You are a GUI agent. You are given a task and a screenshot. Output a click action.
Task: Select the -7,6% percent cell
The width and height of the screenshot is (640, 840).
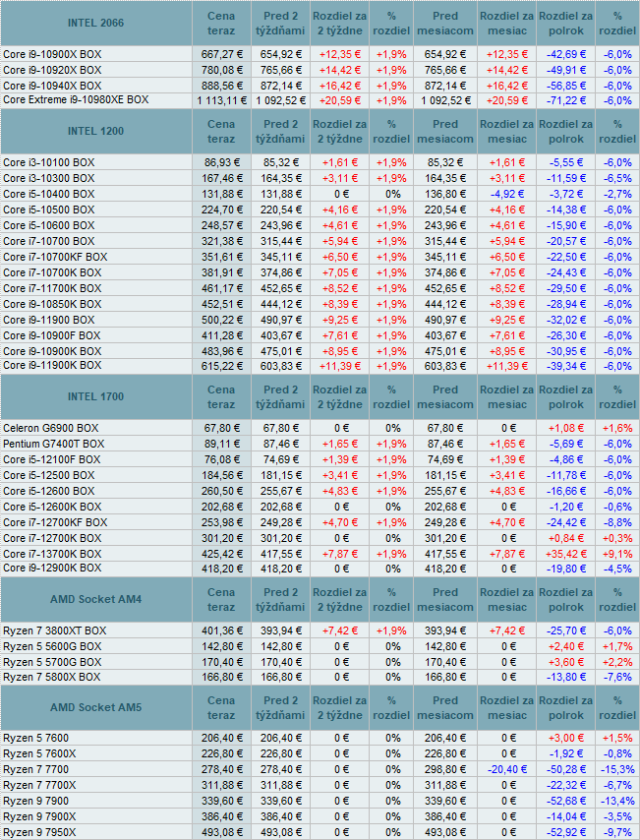click(x=617, y=678)
